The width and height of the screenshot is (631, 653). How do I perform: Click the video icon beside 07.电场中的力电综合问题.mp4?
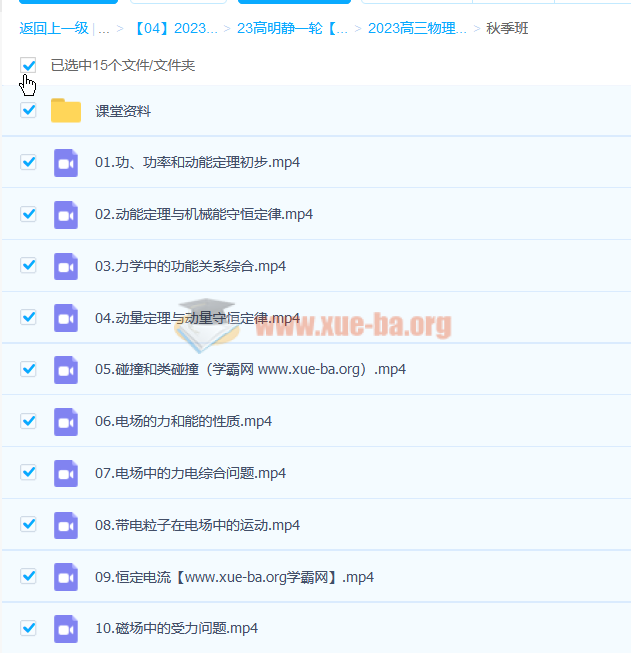point(66,473)
